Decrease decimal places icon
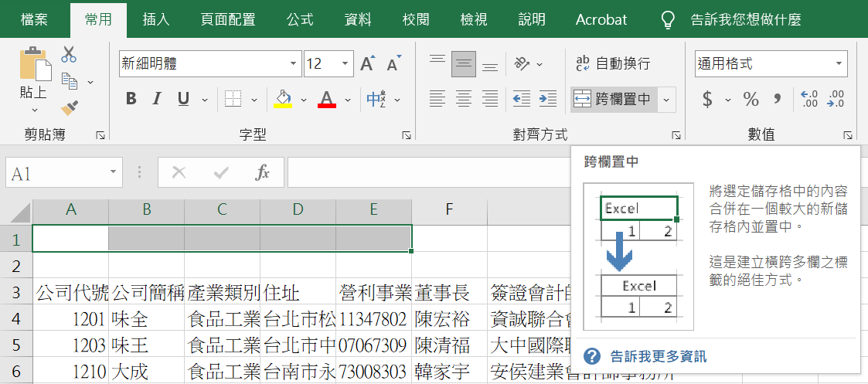 836,99
